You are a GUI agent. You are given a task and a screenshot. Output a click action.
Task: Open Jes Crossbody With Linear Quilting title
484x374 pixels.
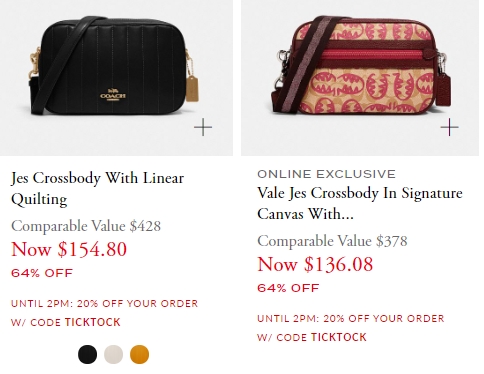point(97,188)
